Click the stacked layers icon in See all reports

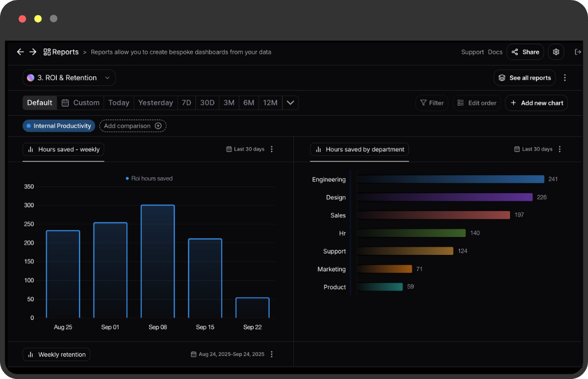coord(502,78)
